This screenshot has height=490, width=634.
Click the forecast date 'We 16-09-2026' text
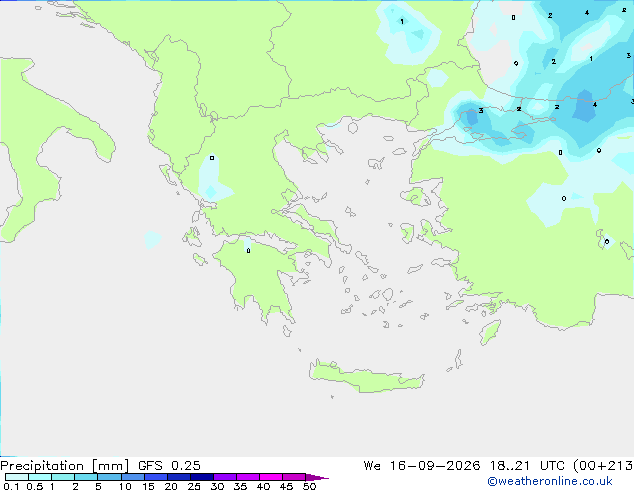point(422,466)
